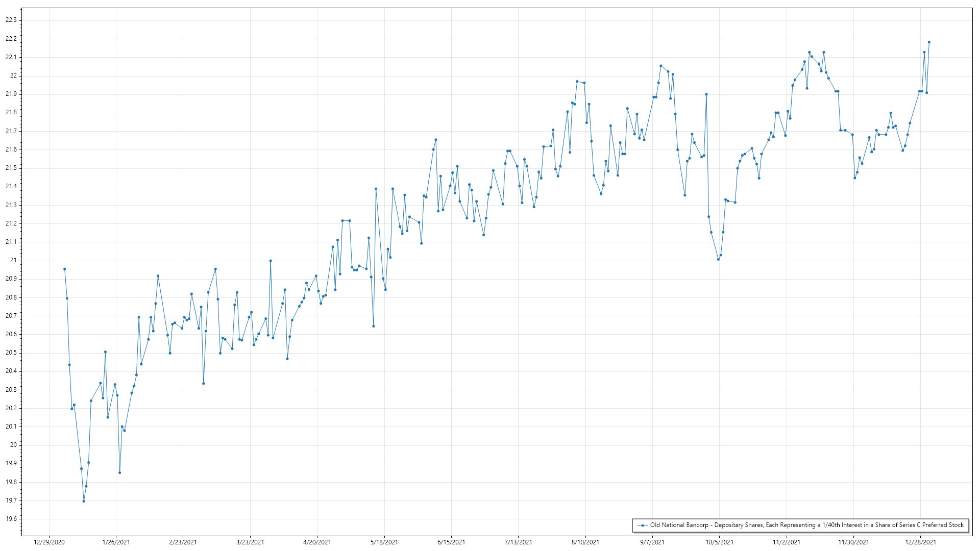Select the 3/23/2021 x-axis date label
The height and width of the screenshot is (551, 980).
(250, 542)
